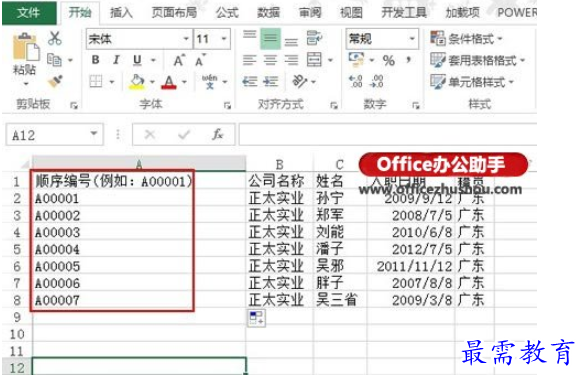This screenshot has width=583, height=384.
Task: Click the formula bar confirm checkmark
Action: click(184, 134)
